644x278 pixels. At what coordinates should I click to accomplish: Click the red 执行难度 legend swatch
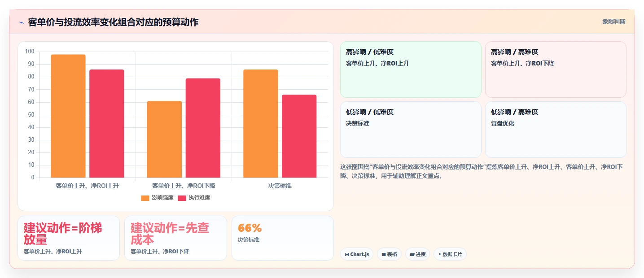click(182, 198)
